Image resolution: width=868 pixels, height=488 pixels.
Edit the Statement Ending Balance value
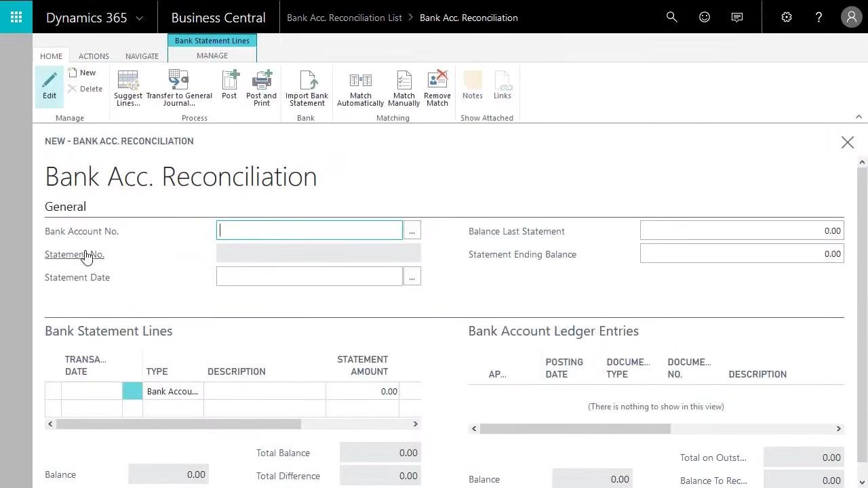click(742, 253)
